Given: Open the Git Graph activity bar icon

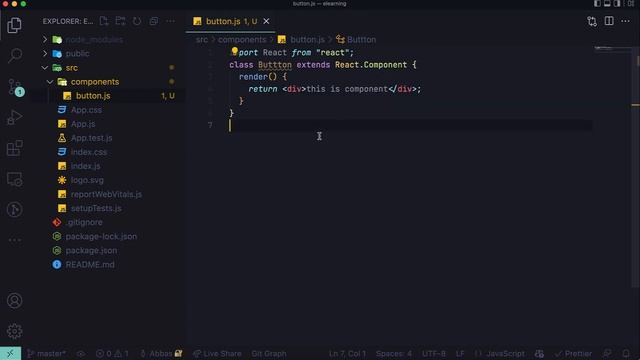Looking at the screenshot, I should pyautogui.click(x=15, y=209).
